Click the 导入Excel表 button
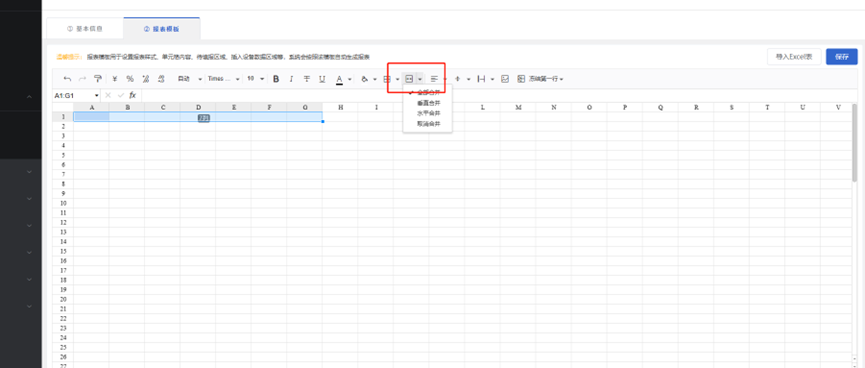Screen dimensions: 865x368 pyautogui.click(x=794, y=57)
